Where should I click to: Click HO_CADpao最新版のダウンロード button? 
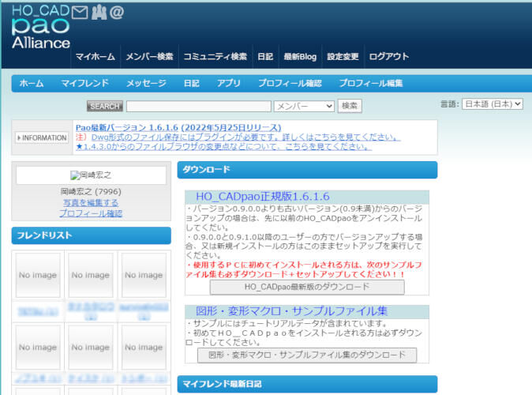pyautogui.click(x=307, y=287)
